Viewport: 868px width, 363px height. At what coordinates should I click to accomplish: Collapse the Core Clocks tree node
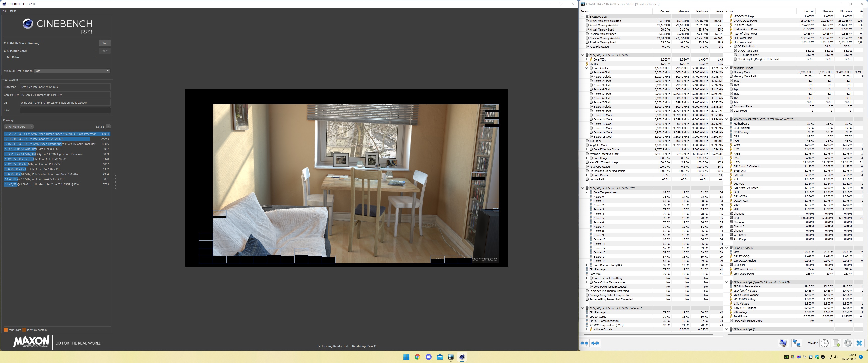[x=587, y=68]
